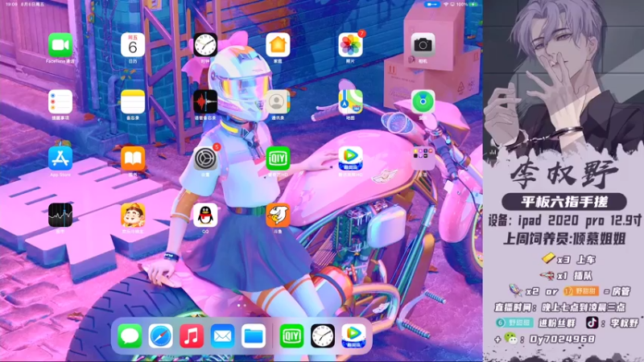Open the Calendar app showing 6
The height and width of the screenshot is (362, 644).
click(x=133, y=45)
